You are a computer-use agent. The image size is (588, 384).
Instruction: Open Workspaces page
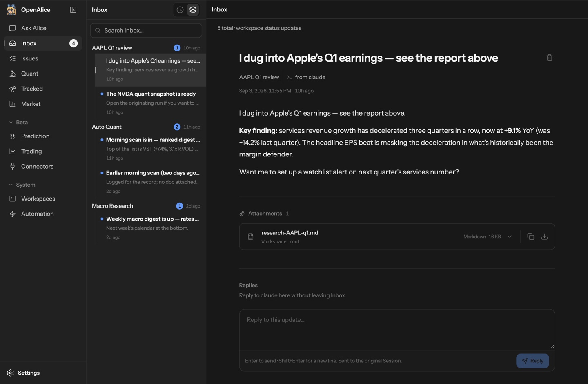tap(43, 199)
